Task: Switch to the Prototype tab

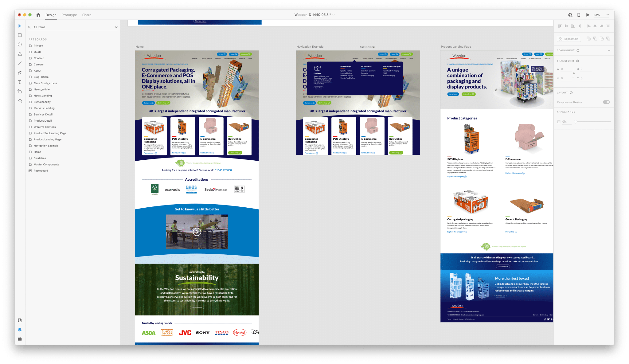Action: coord(69,15)
